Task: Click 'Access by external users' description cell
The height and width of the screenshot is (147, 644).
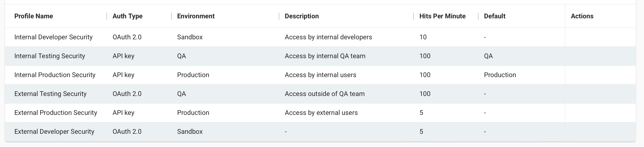Action: click(x=321, y=113)
